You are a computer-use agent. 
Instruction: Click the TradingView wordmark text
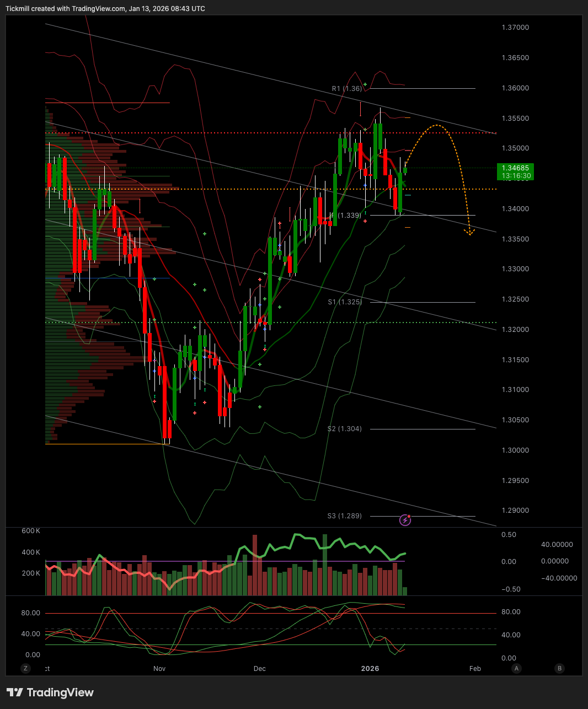click(x=60, y=692)
